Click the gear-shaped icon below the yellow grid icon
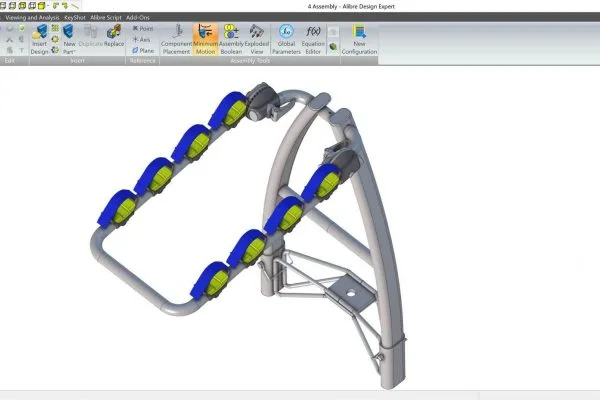Screen dimensions: 600x400 point(55,39)
